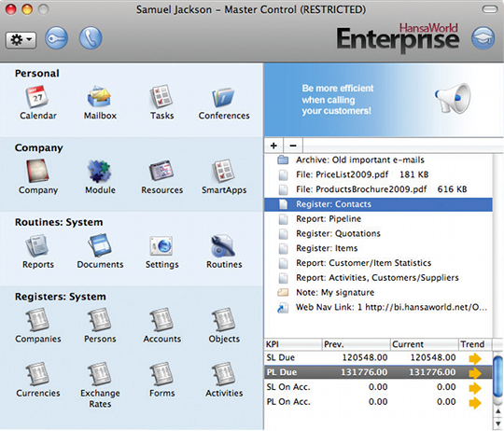Viewport: 504px width, 431px height.
Task: Open Report: Activities, Customers/Suppliers
Action: point(378,278)
